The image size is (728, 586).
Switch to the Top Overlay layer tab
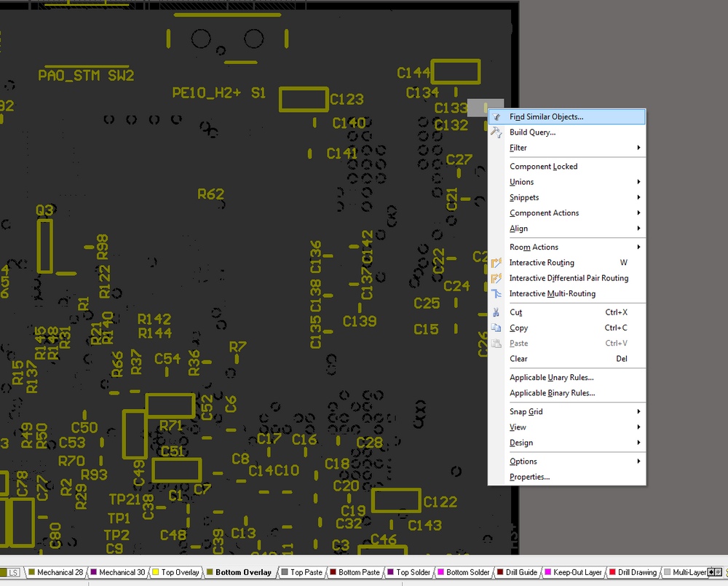pyautogui.click(x=175, y=572)
